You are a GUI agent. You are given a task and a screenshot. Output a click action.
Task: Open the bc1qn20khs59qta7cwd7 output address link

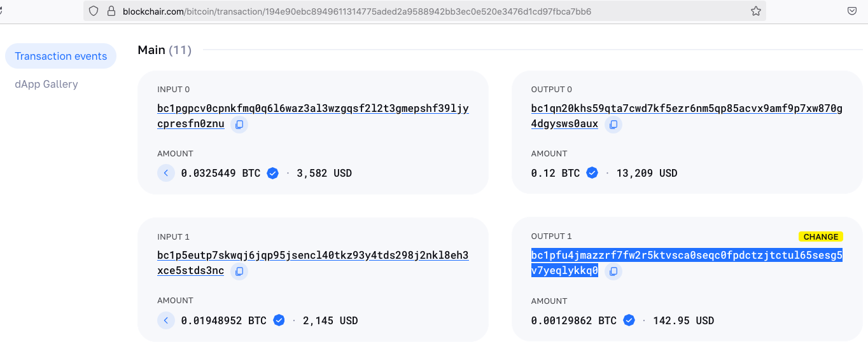click(687, 116)
